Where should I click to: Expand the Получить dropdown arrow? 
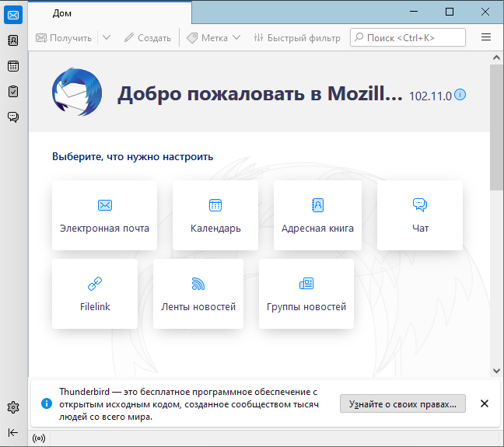(x=107, y=37)
